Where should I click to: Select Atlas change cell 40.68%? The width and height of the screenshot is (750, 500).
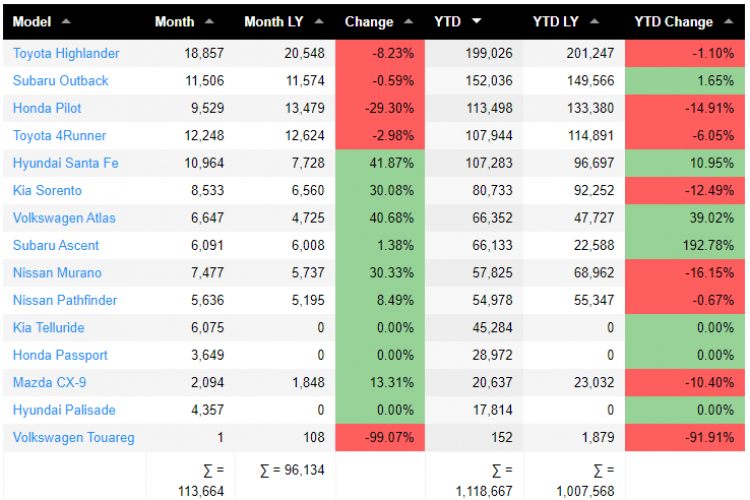(380, 218)
